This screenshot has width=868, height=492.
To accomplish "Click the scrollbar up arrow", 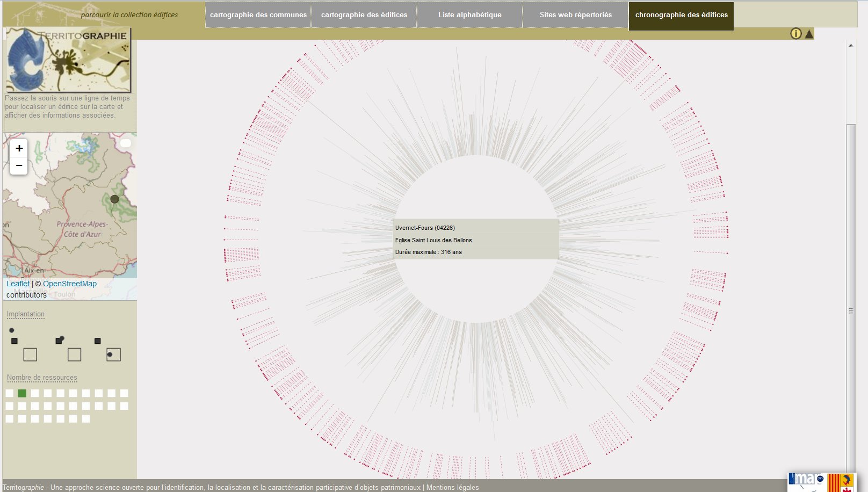I will tap(851, 45).
